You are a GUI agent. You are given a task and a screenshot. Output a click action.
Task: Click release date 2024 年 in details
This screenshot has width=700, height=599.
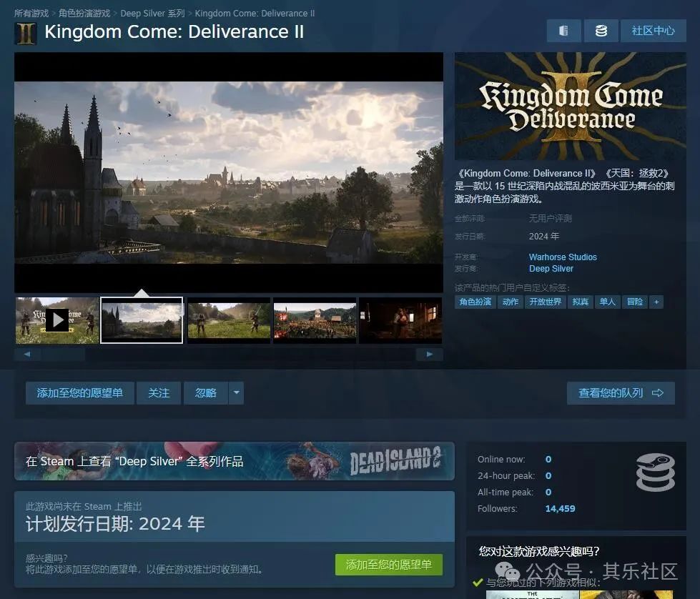point(543,236)
